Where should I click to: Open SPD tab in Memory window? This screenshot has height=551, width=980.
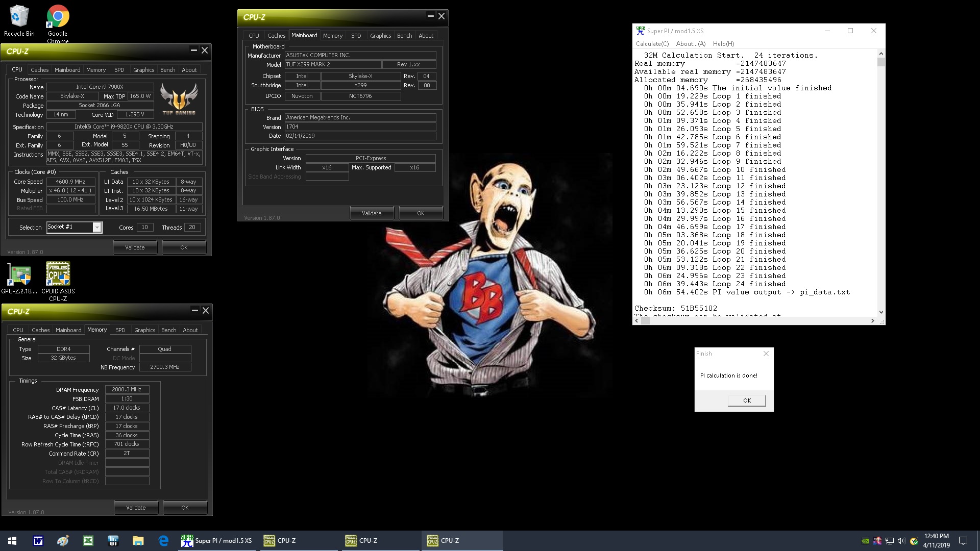(120, 330)
